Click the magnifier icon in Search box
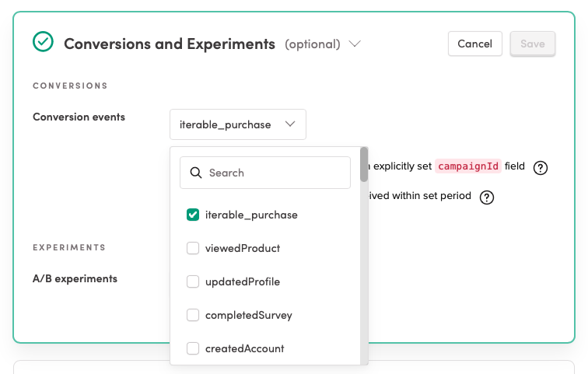588x374 pixels. 196,173
